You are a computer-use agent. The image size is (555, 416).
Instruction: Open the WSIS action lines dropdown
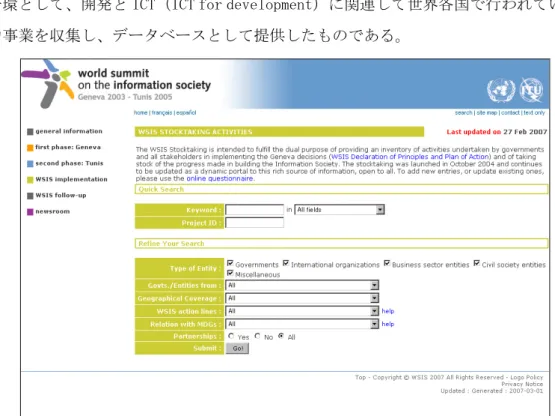coord(302,311)
